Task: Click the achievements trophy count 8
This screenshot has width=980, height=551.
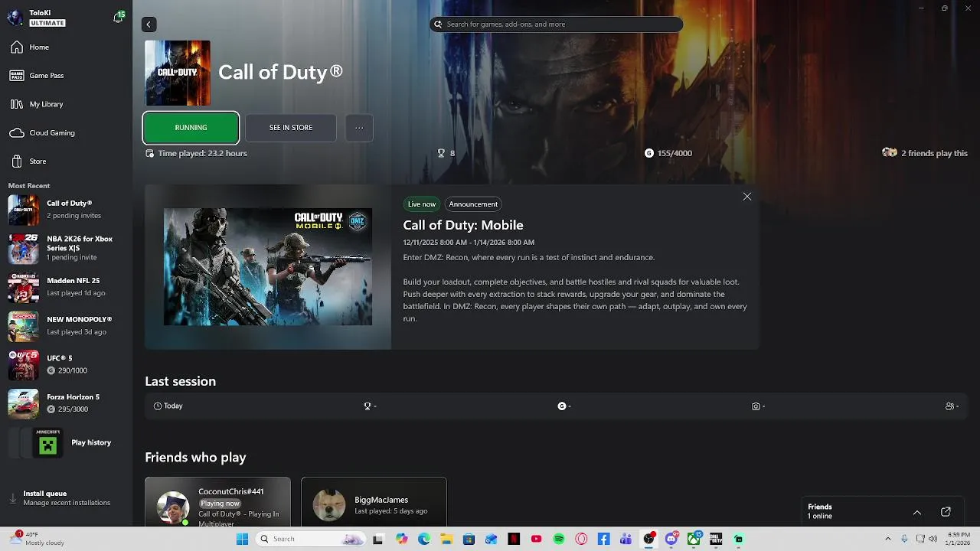Action: pos(446,153)
